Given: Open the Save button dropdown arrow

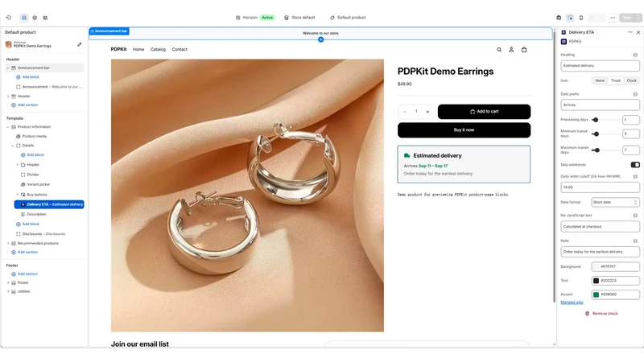Looking at the screenshot, I should click(x=638, y=18).
